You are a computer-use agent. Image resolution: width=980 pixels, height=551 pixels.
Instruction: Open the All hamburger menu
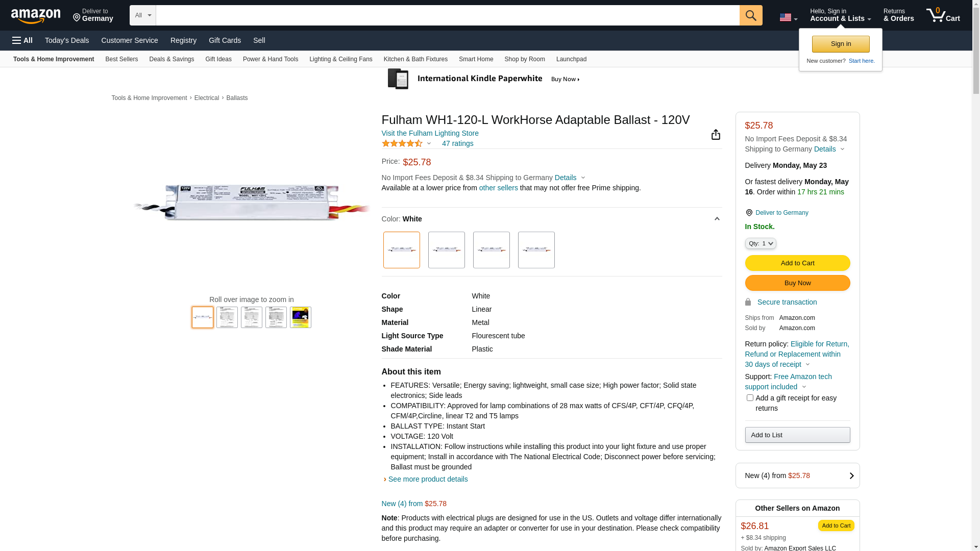pyautogui.click(x=22, y=40)
